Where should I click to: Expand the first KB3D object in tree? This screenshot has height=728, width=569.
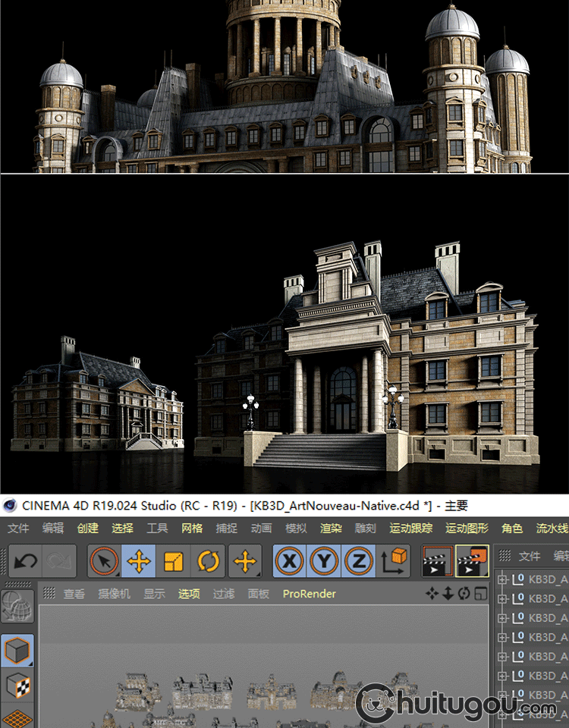pos(502,580)
